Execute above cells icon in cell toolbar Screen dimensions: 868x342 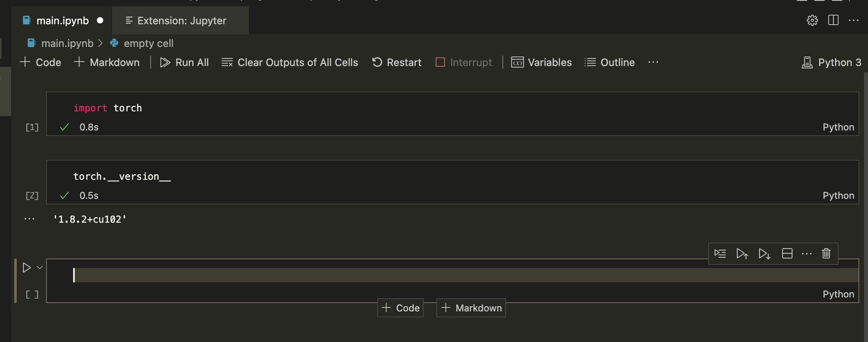pyautogui.click(x=742, y=254)
